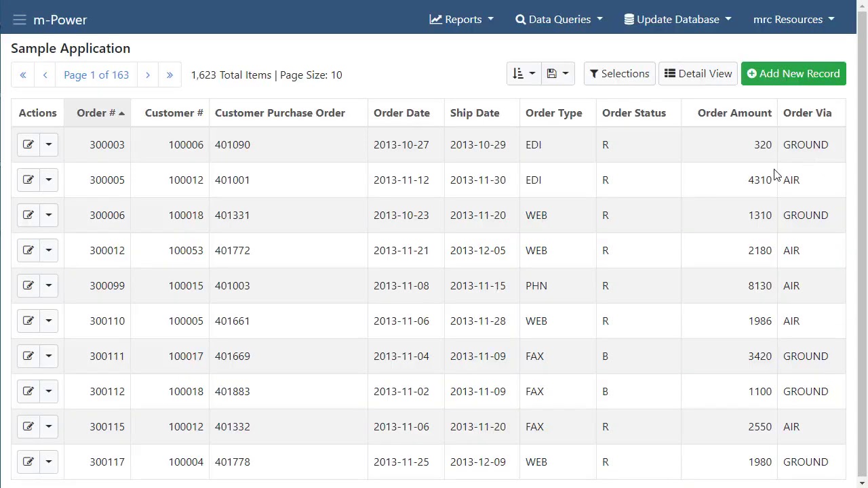Go to the first page
Image resolution: width=868 pixels, height=488 pixels.
click(x=23, y=75)
